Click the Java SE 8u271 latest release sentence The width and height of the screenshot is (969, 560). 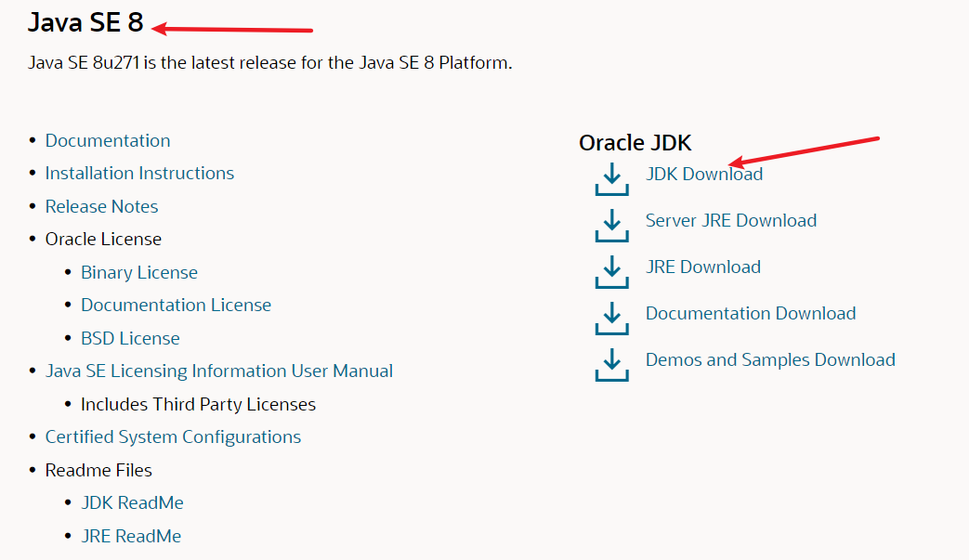click(x=270, y=63)
